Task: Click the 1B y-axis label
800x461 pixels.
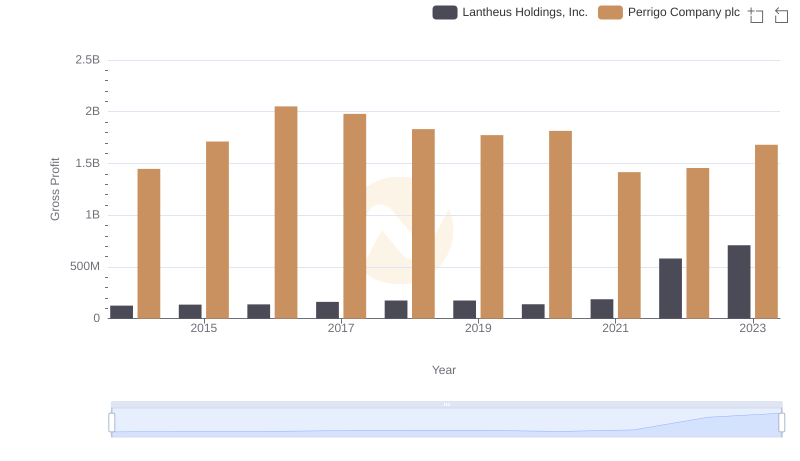Action: pos(92,215)
